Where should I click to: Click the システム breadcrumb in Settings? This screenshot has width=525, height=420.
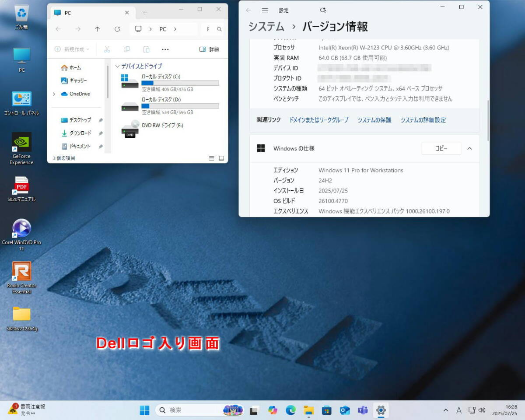coord(266,27)
